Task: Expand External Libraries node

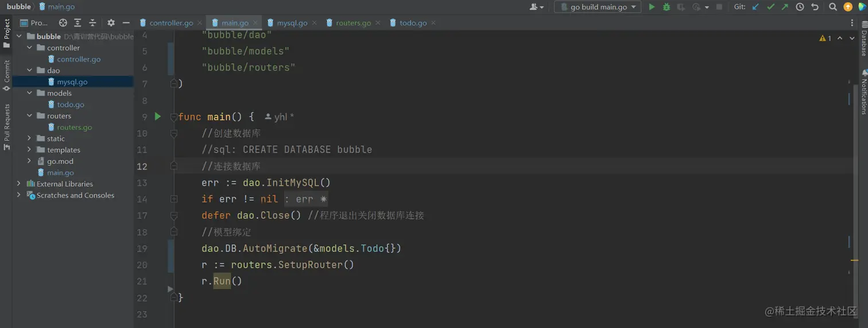Action: [18, 184]
